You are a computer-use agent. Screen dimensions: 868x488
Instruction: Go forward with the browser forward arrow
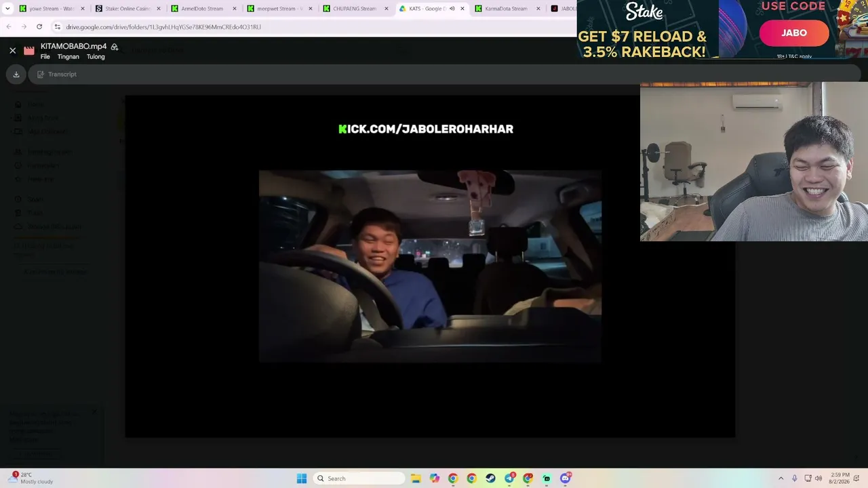point(24,27)
